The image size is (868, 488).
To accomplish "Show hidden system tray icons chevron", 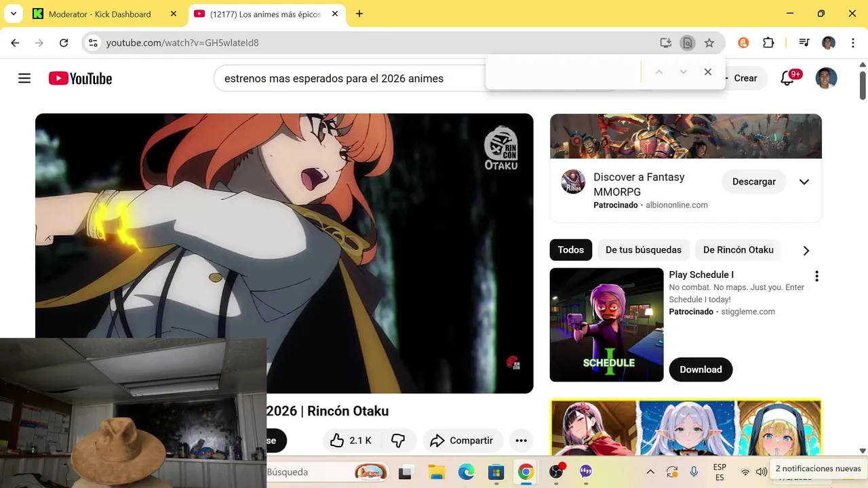I will [x=650, y=472].
